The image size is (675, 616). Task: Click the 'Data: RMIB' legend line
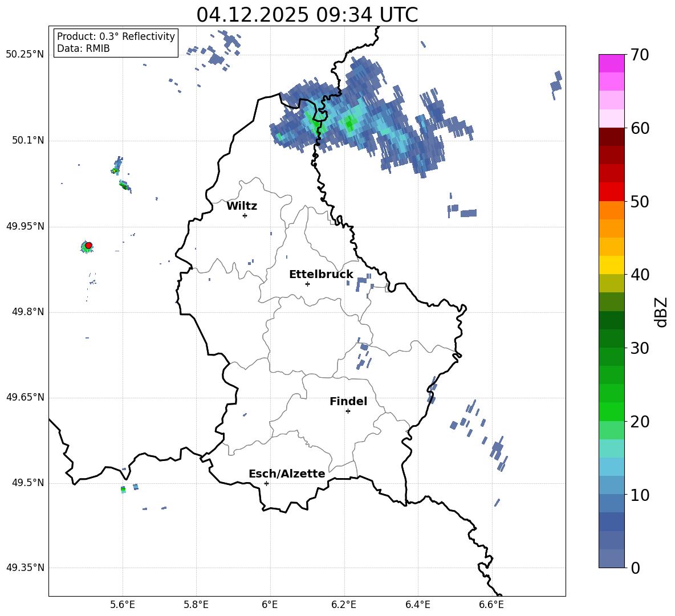pos(83,48)
